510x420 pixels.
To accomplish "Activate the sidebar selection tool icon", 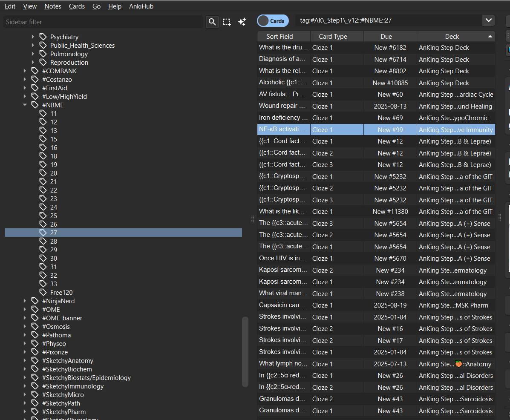I will [227, 22].
